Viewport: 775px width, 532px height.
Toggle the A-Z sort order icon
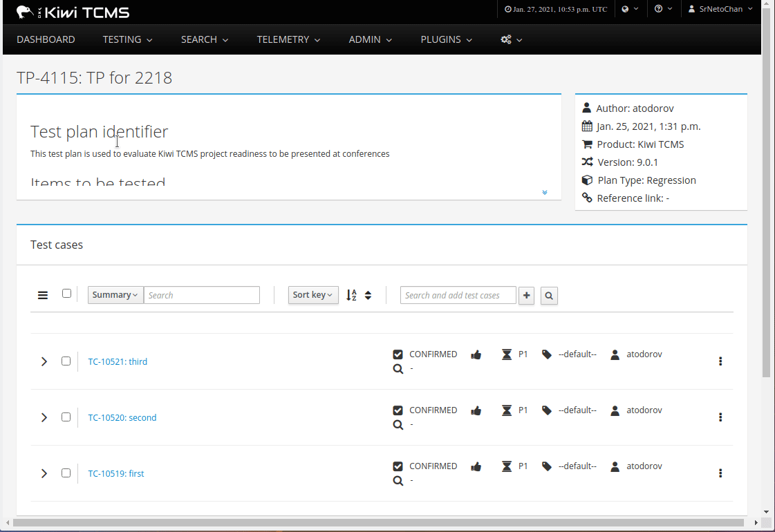pyautogui.click(x=351, y=296)
